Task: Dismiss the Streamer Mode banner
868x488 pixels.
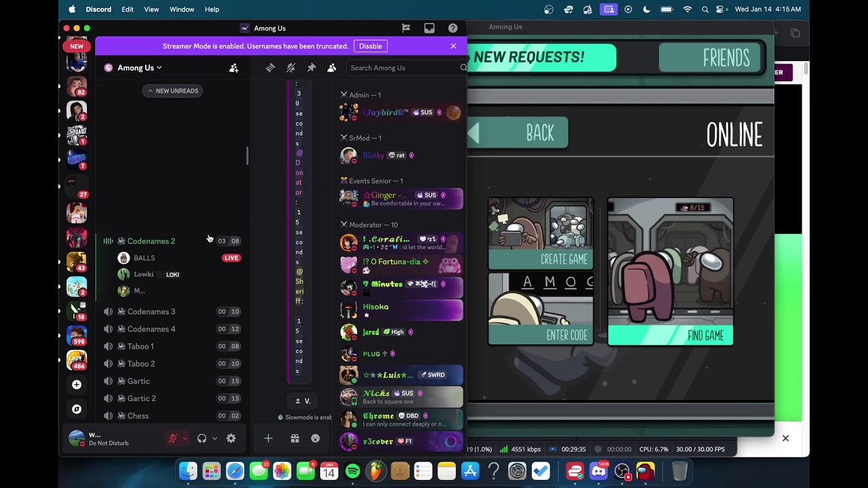Action: [x=453, y=46]
